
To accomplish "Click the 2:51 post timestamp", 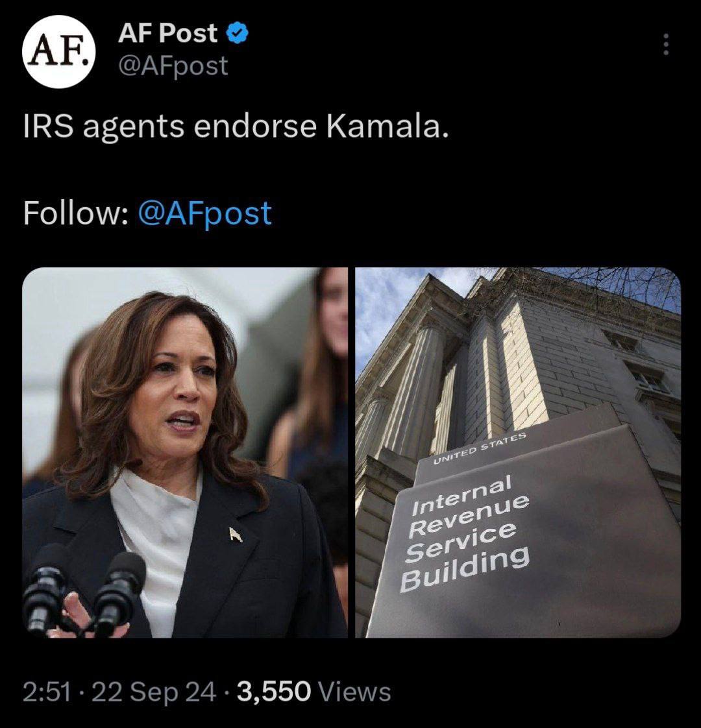I will (x=47, y=692).
